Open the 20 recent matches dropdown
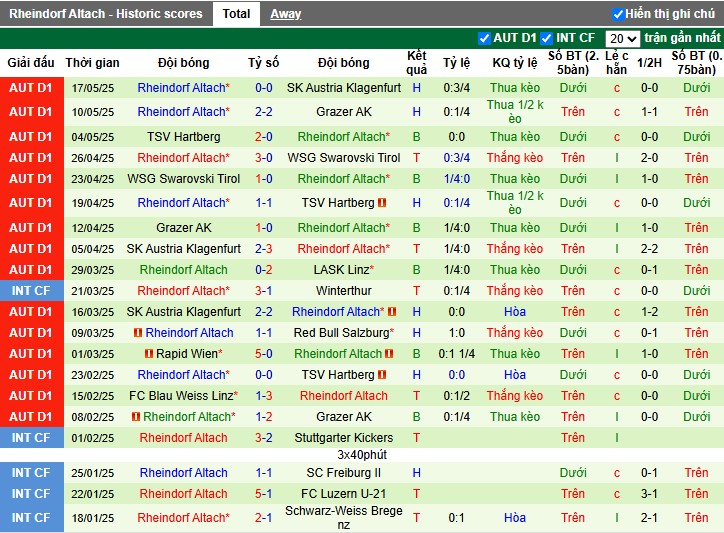 click(x=622, y=39)
